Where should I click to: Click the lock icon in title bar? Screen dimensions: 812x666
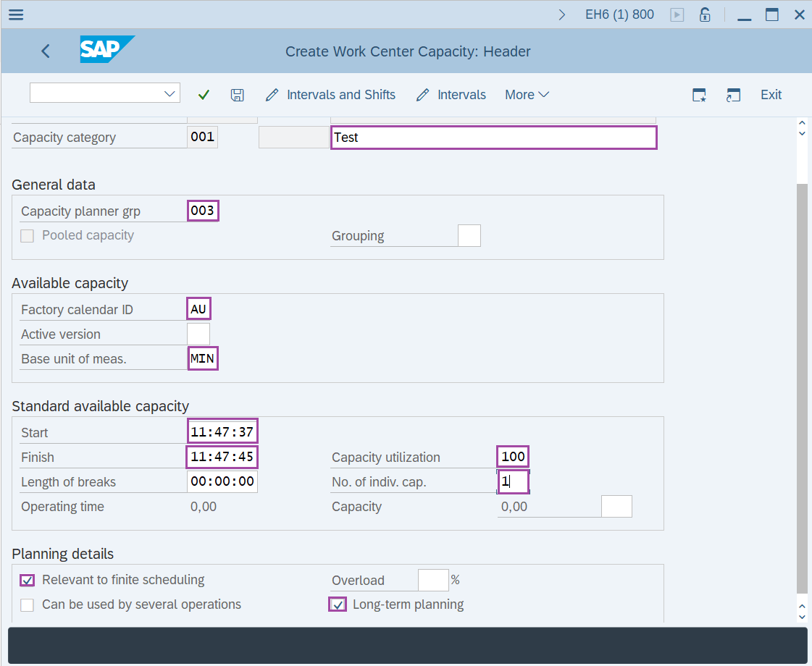click(x=704, y=14)
